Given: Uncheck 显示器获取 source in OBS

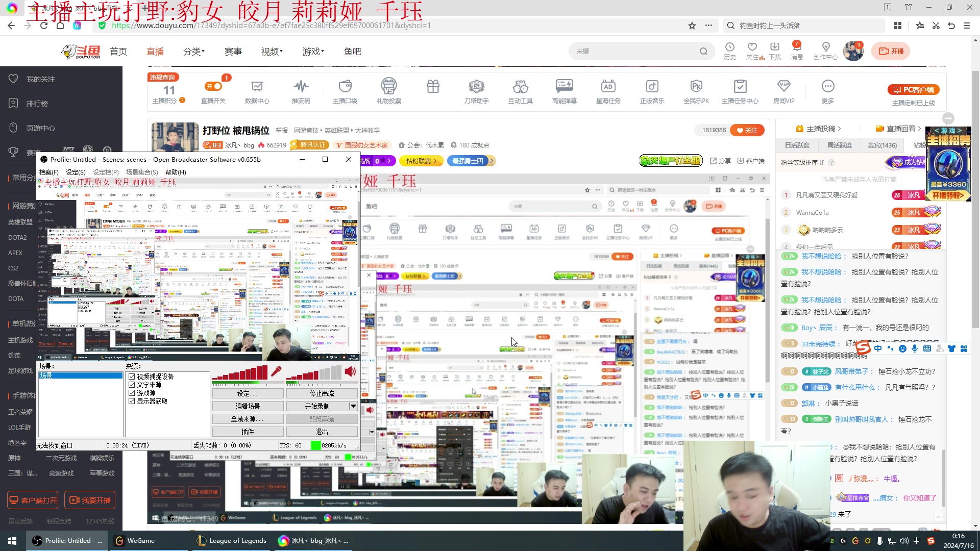Looking at the screenshot, I should pos(132,401).
